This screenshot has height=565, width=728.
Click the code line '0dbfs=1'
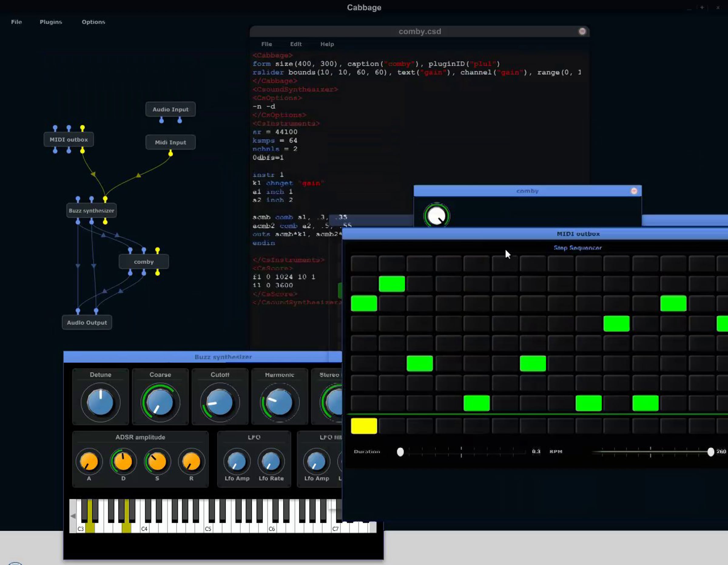[268, 158]
